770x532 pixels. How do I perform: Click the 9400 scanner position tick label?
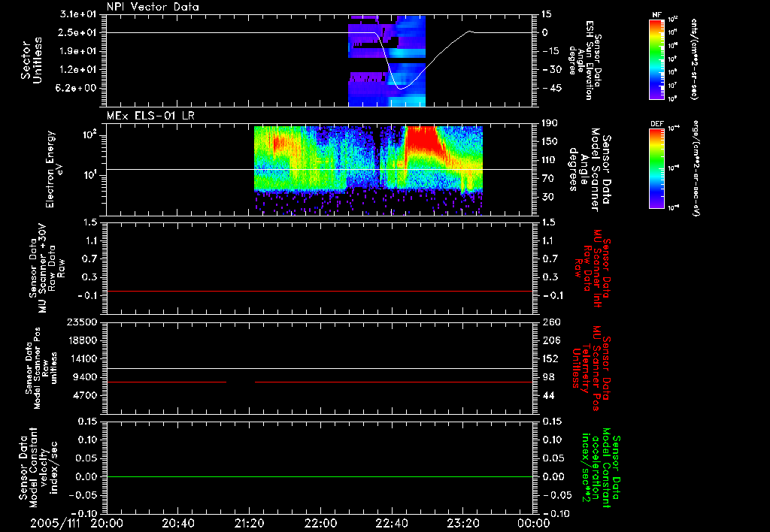coord(84,377)
